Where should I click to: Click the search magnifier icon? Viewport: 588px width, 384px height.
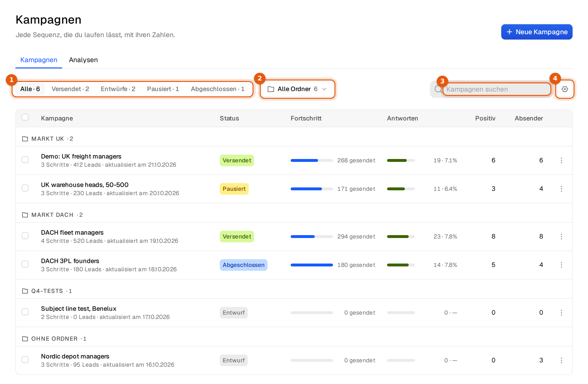(438, 89)
